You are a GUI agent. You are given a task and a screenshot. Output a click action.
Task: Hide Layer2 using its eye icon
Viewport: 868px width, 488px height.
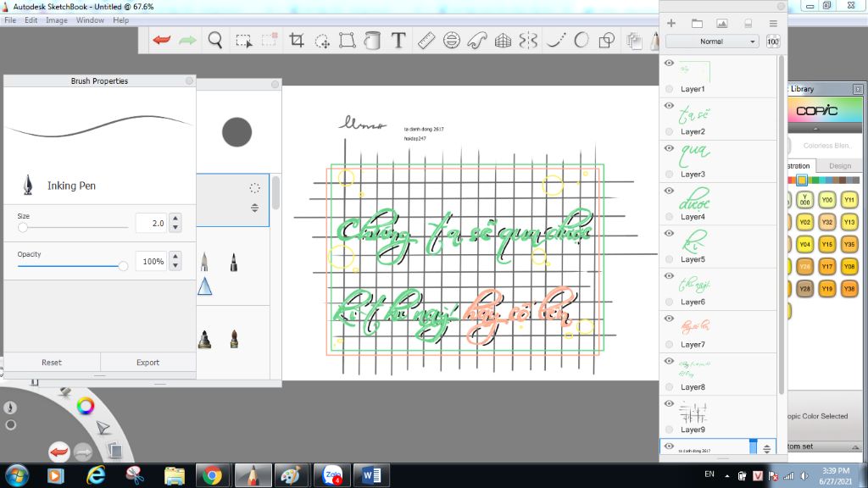669,106
